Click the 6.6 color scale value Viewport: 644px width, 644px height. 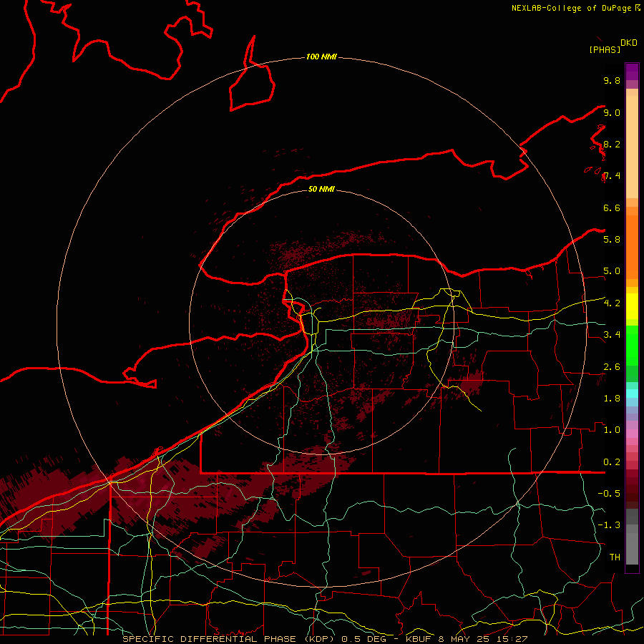click(612, 208)
